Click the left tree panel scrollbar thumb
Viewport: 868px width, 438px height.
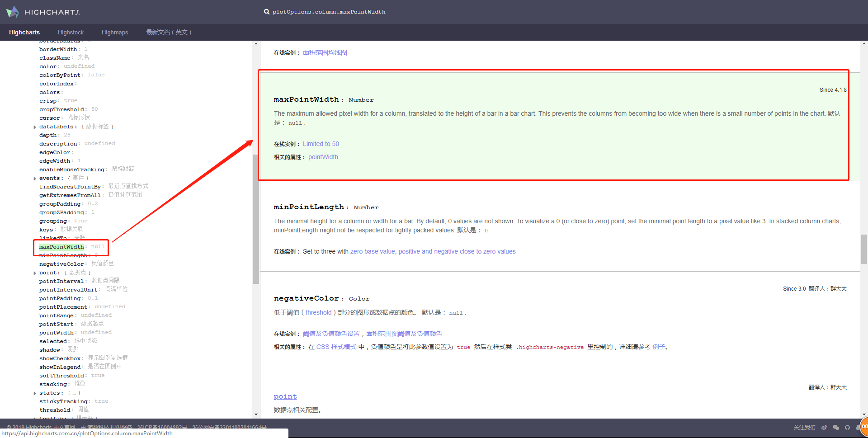tap(256, 219)
